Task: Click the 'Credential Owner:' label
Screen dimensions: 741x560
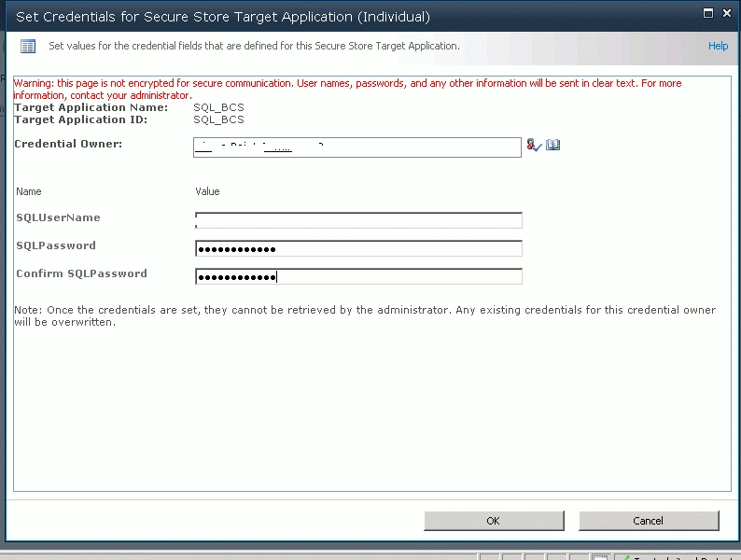Action: [68, 144]
